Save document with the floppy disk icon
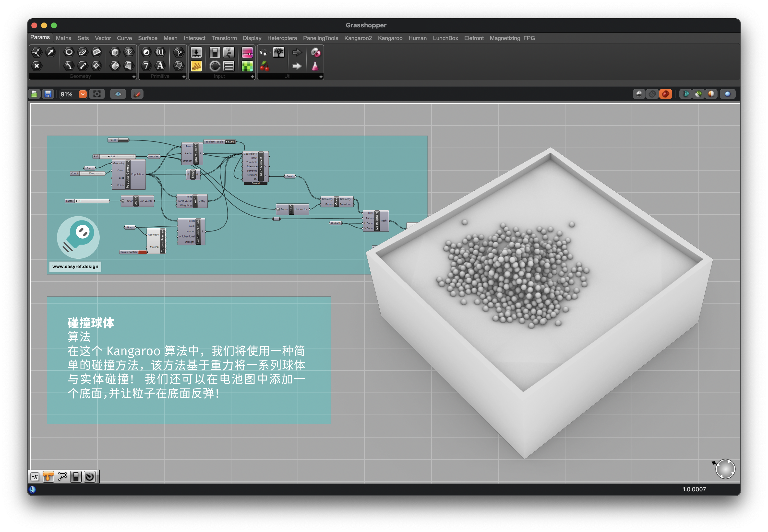Viewport: 768px width, 532px height. click(x=48, y=94)
